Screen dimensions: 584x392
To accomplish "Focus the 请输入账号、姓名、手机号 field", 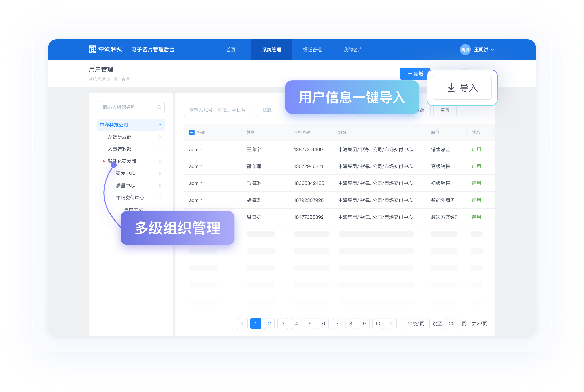I will click(x=219, y=110).
